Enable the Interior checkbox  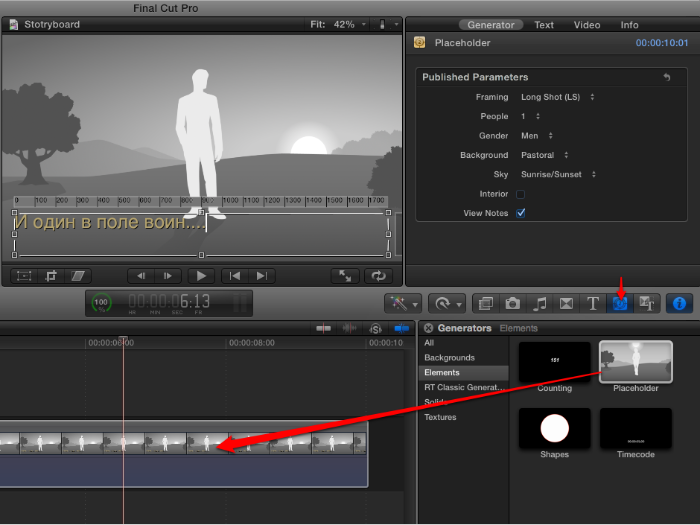tap(520, 194)
